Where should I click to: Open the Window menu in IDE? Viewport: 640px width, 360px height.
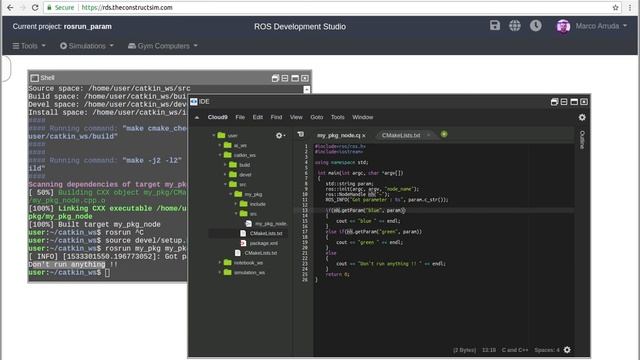[362, 117]
